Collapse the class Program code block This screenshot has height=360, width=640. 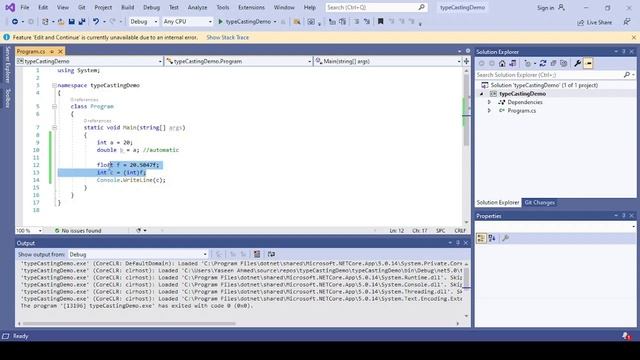(x=54, y=107)
